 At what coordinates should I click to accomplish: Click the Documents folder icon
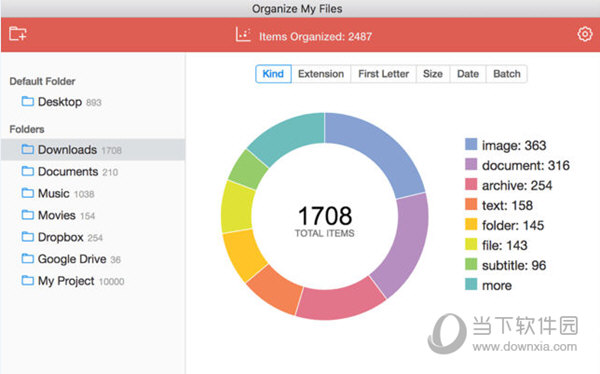[x=28, y=171]
